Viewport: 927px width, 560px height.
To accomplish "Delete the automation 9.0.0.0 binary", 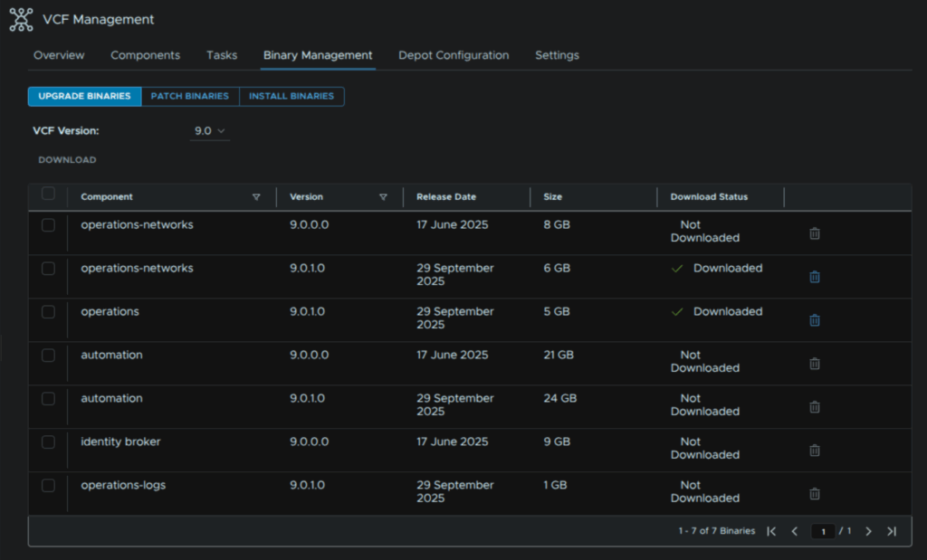I will [814, 364].
